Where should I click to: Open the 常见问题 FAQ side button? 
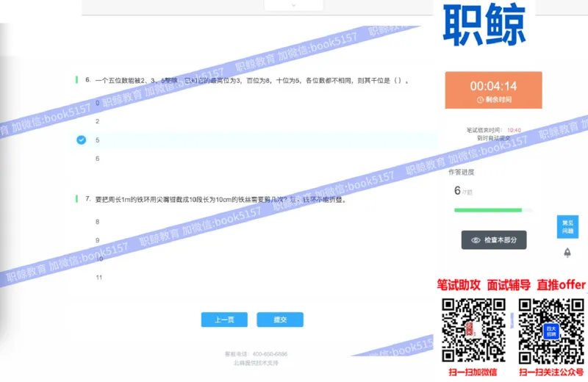pyautogui.click(x=567, y=227)
